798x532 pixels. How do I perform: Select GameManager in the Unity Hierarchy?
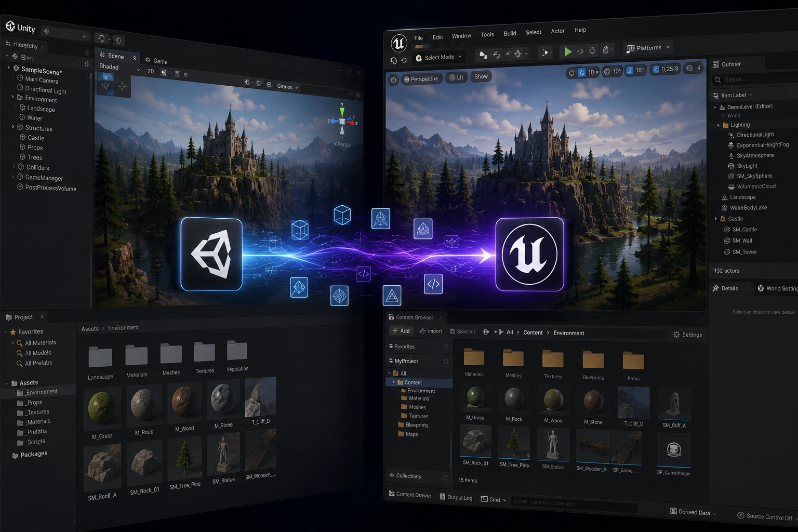click(40, 178)
